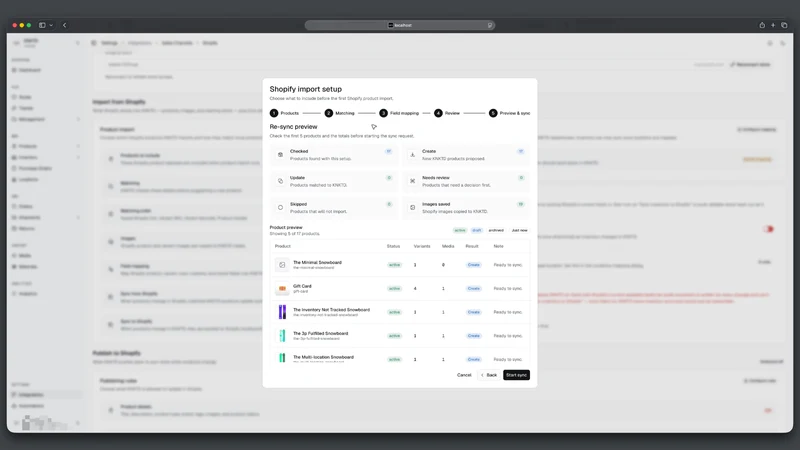
Task: Jump to step 2 Matching in the wizard
Action: (x=340, y=113)
